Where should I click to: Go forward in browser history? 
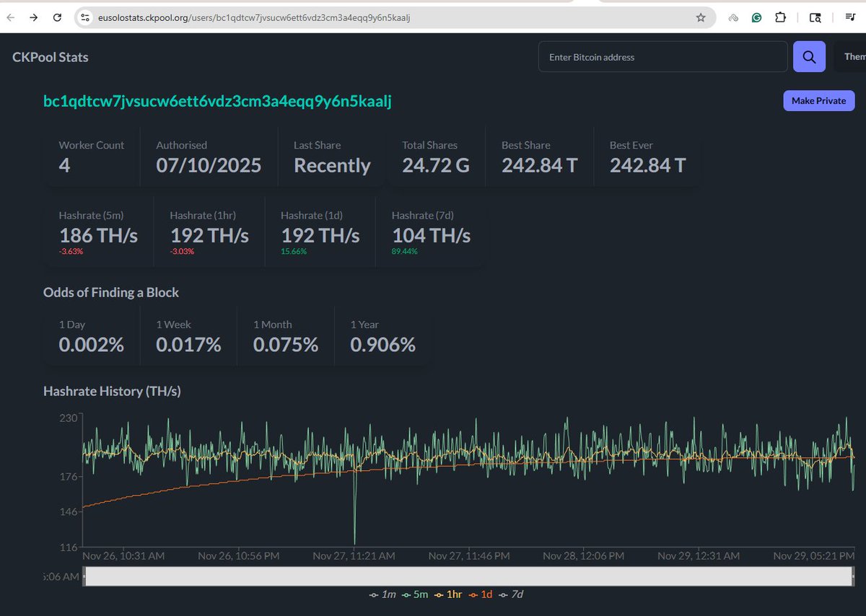(x=33, y=18)
